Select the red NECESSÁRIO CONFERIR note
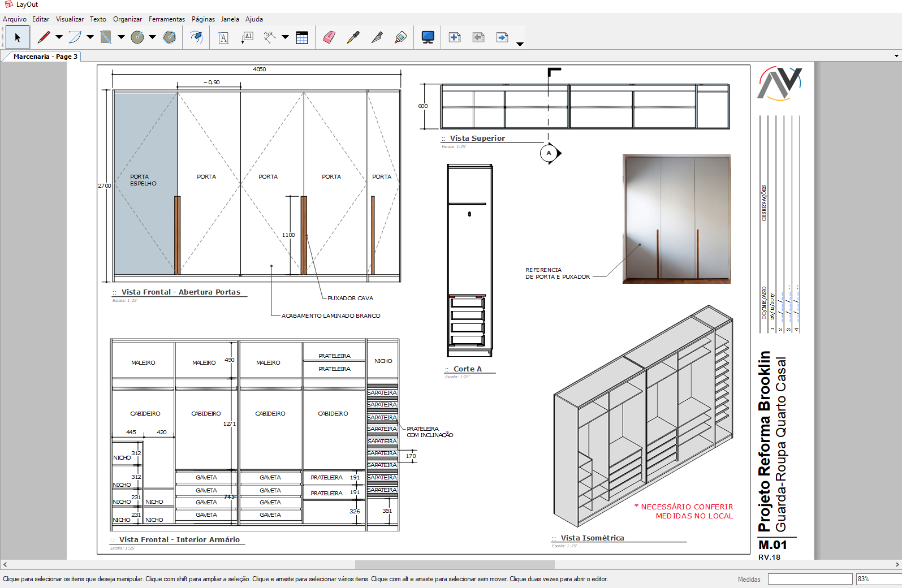This screenshot has height=588, width=902. pos(684,511)
